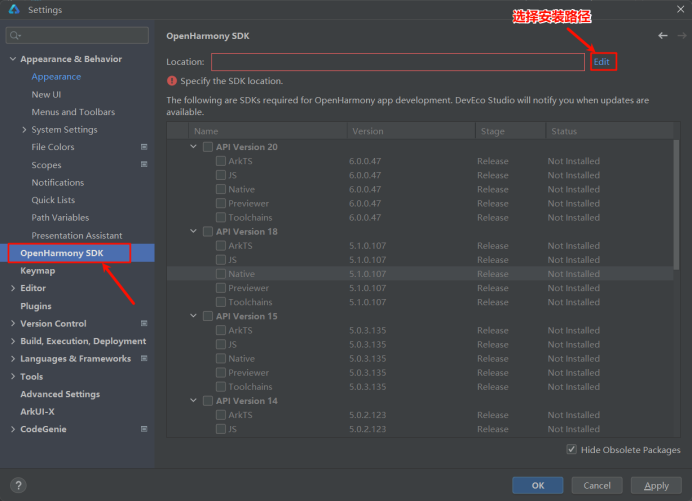
Task: Click the project-level icon beside Version Control
Action: 144,324
